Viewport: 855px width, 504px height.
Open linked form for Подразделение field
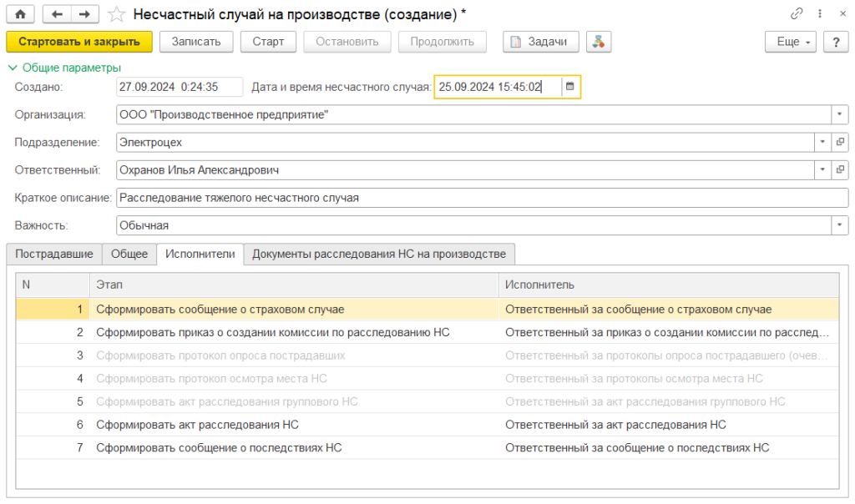(840, 143)
